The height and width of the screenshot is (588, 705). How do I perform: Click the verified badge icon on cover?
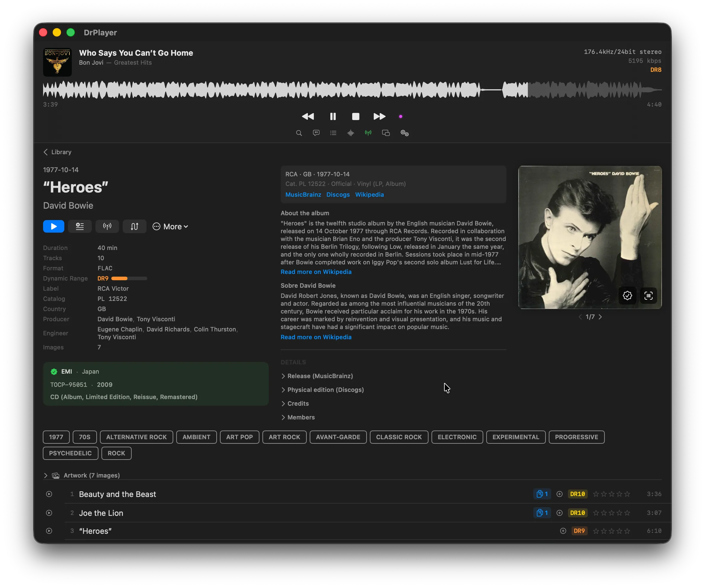pos(627,295)
